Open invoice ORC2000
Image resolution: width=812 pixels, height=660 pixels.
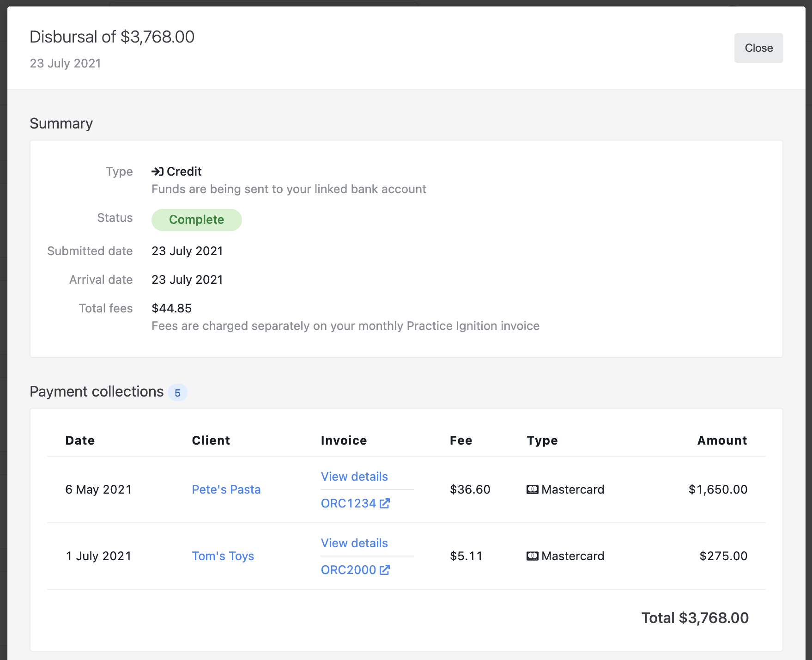coord(348,570)
